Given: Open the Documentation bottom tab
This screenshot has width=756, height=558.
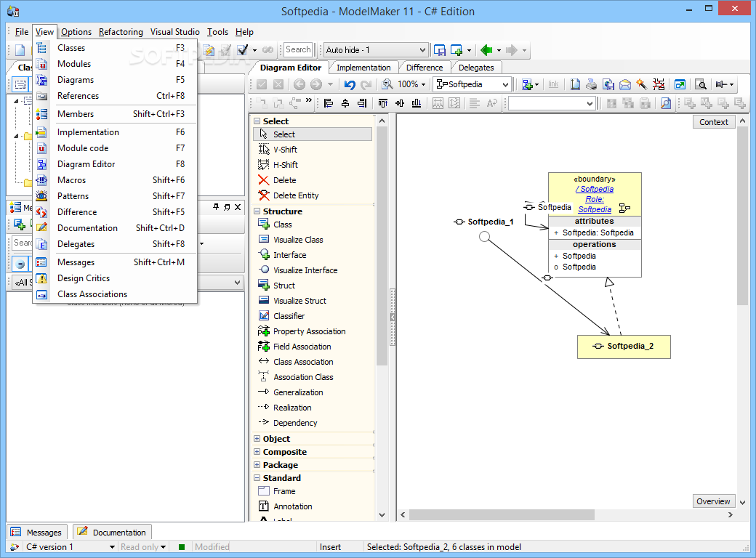Looking at the screenshot, I should coord(112,533).
